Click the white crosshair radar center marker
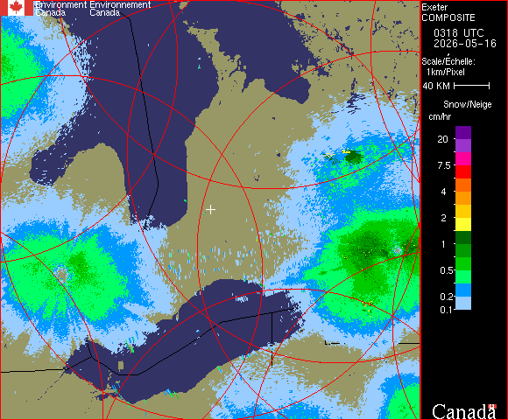Screen dimensions: 508x420 point(210,210)
